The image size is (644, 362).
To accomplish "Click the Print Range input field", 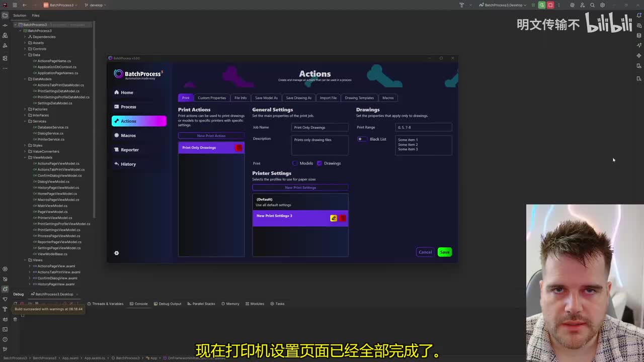I will 424,127.
